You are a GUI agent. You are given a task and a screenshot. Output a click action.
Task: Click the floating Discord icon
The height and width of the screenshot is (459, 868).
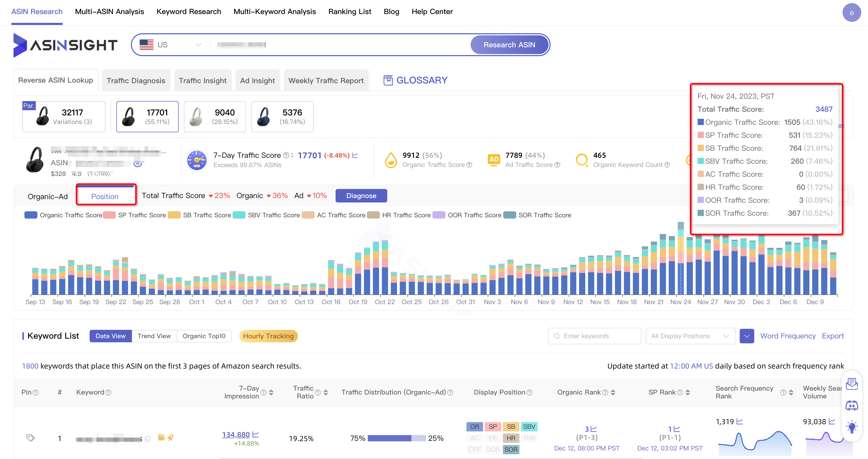point(852,405)
